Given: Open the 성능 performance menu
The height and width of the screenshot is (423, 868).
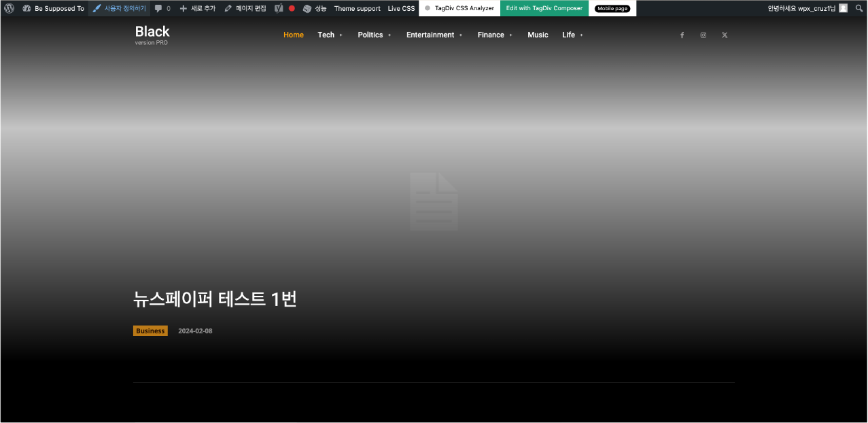Looking at the screenshot, I should point(315,8).
